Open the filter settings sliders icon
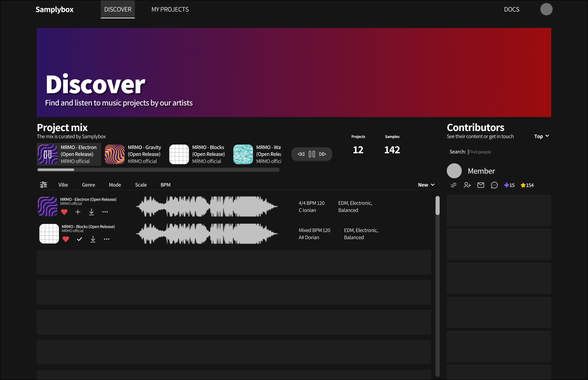588x380 pixels. 44,184
